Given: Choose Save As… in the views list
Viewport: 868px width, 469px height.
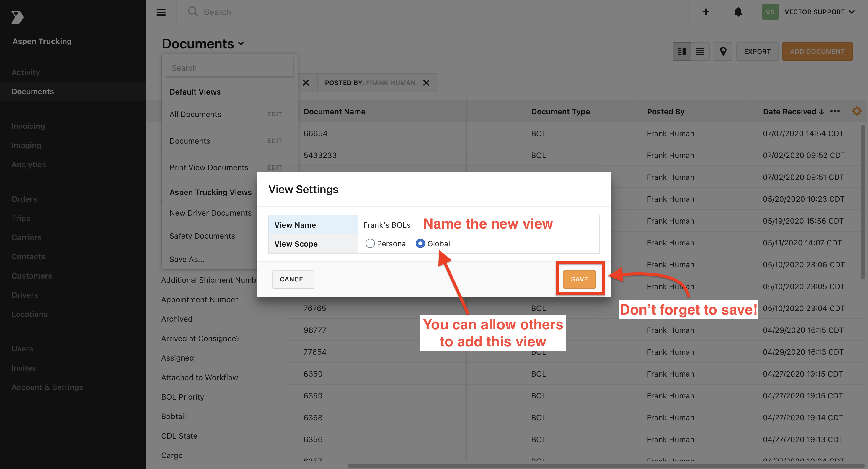Looking at the screenshot, I should 187,259.
